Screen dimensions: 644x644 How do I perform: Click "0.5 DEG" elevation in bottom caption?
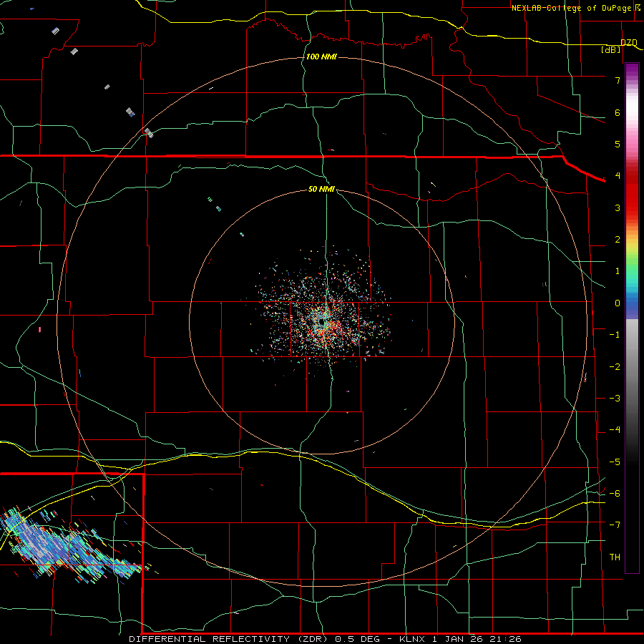click(x=357, y=639)
